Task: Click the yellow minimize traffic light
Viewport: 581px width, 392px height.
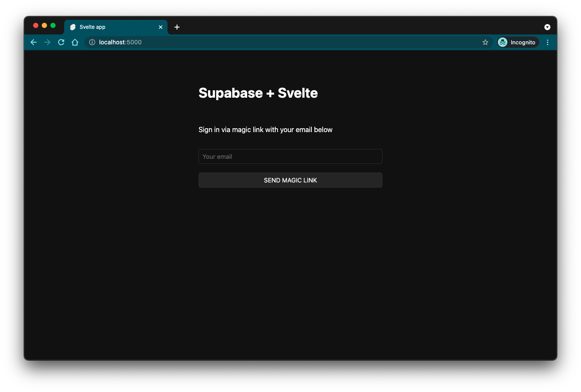Action: 44,25
